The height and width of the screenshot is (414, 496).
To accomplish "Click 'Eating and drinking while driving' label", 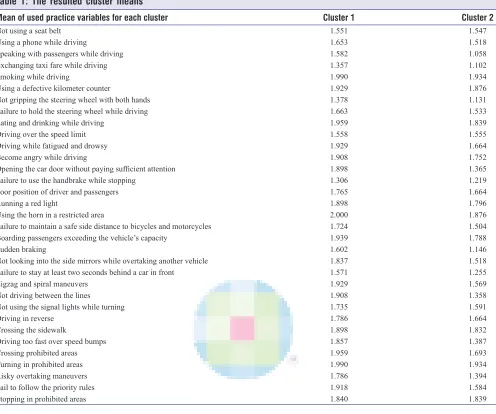I will tap(52, 123).
